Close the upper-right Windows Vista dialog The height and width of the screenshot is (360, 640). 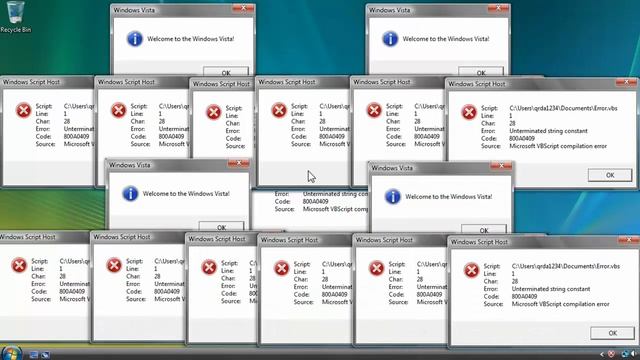pos(498,8)
